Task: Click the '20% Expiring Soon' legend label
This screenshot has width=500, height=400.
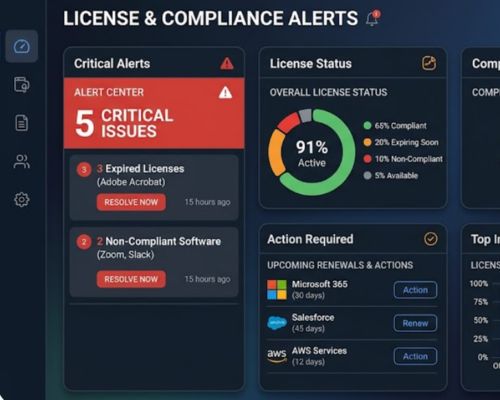Action: click(406, 142)
